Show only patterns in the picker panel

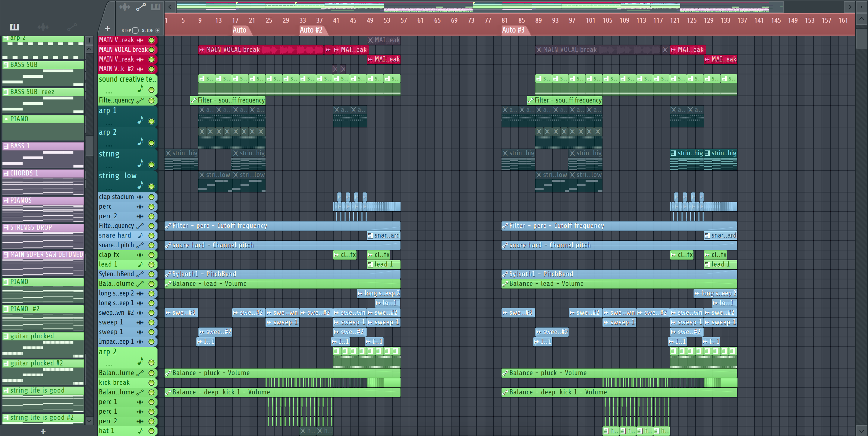[x=14, y=27]
